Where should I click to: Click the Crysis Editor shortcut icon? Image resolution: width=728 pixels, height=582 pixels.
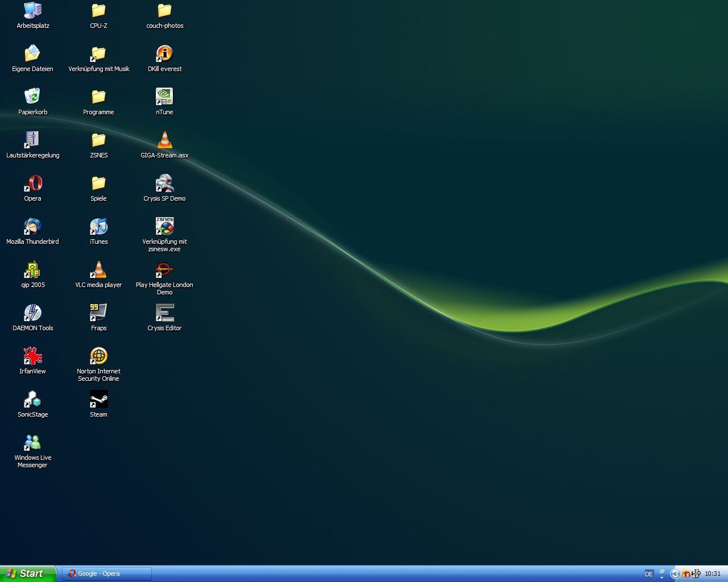point(164,313)
